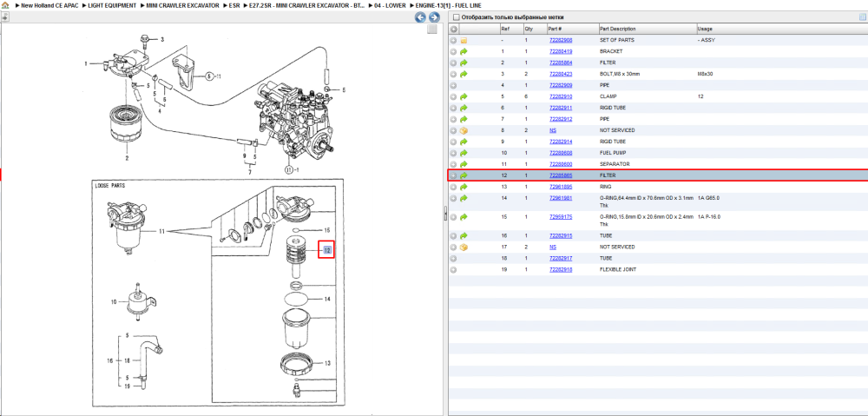The height and width of the screenshot is (416, 868).
Task: Click the panel splitter handle between diagram and list
Action: point(445,214)
